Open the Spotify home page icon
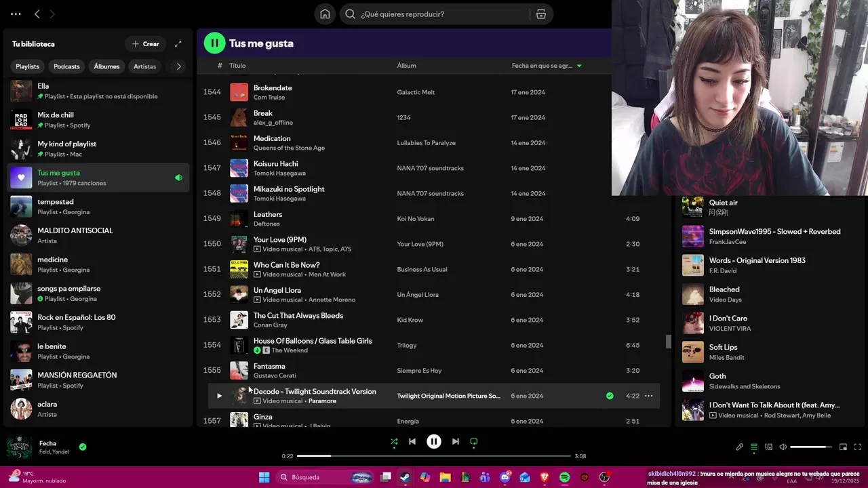The image size is (868, 488). coord(325,14)
